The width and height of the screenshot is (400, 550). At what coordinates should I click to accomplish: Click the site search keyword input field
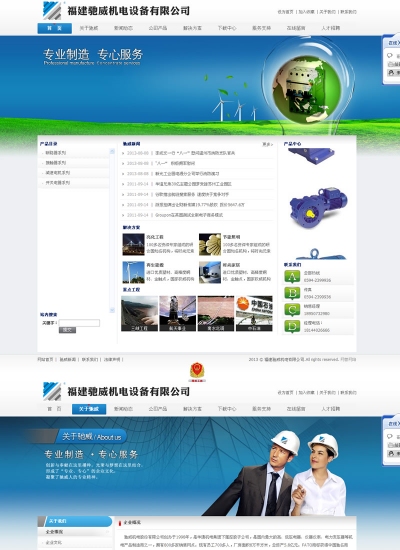coord(79,323)
